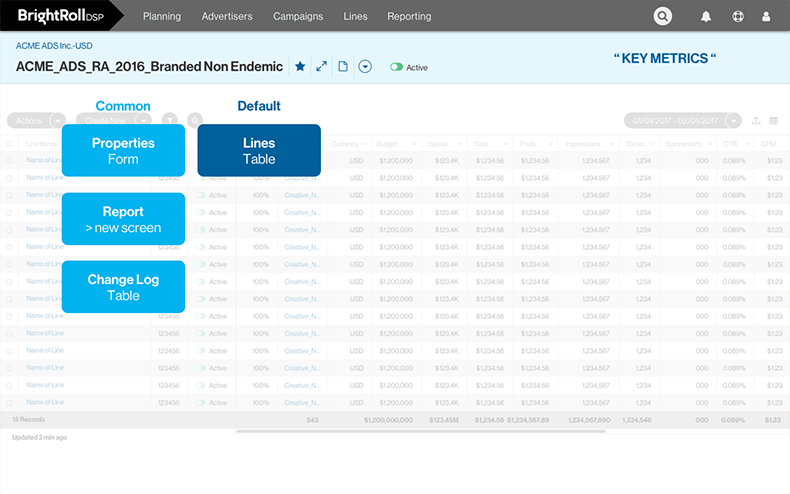Click the document icon beside campaign title
790x494 pixels.
pyautogui.click(x=343, y=67)
